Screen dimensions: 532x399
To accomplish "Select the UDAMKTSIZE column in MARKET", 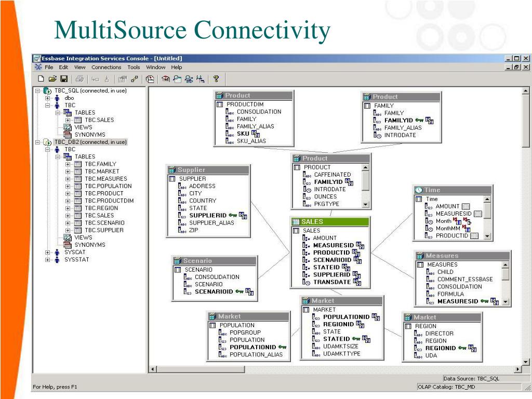I will (341, 347).
